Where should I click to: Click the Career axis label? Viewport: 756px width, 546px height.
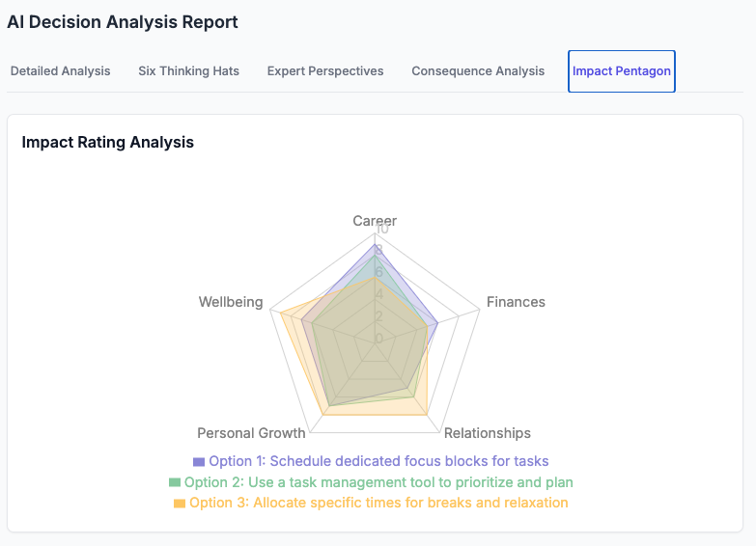pos(375,221)
